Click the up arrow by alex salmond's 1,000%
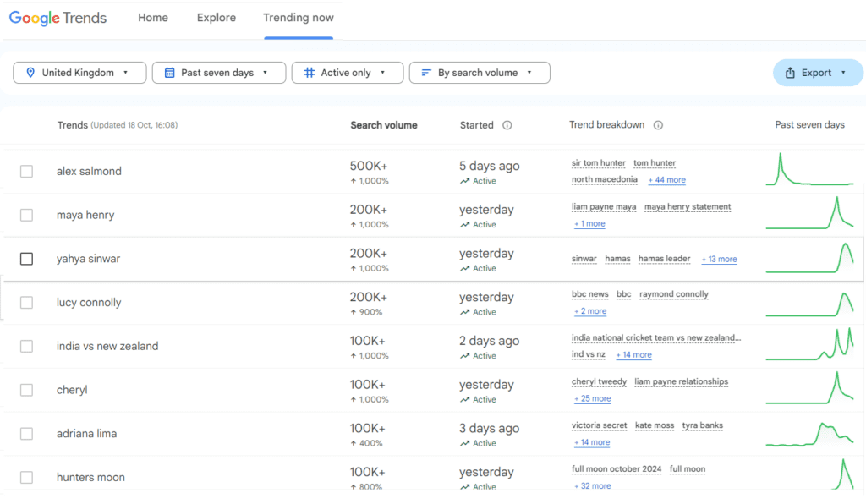The image size is (866, 504). (x=353, y=181)
